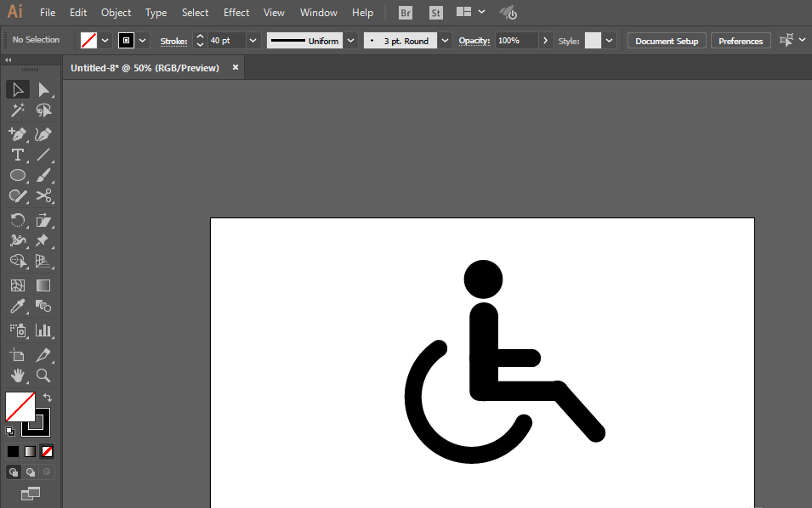Image resolution: width=812 pixels, height=508 pixels.
Task: Select the Puppet Warp pin tool
Action: (43, 240)
